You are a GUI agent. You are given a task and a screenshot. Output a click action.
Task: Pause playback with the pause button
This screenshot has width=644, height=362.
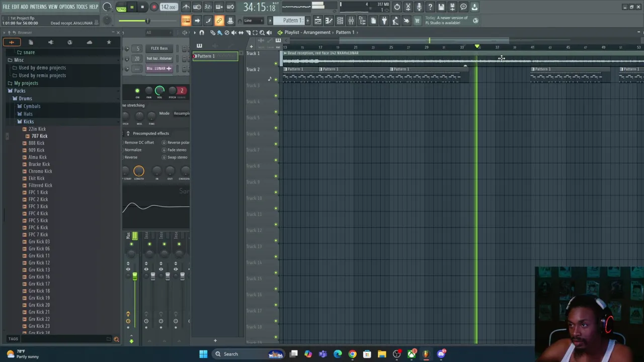click(x=132, y=7)
